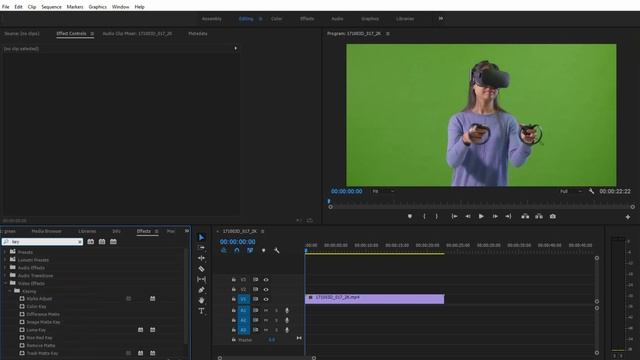Viewport: 640px width, 360px height.
Task: Export frame with camera icon
Action: point(553,216)
